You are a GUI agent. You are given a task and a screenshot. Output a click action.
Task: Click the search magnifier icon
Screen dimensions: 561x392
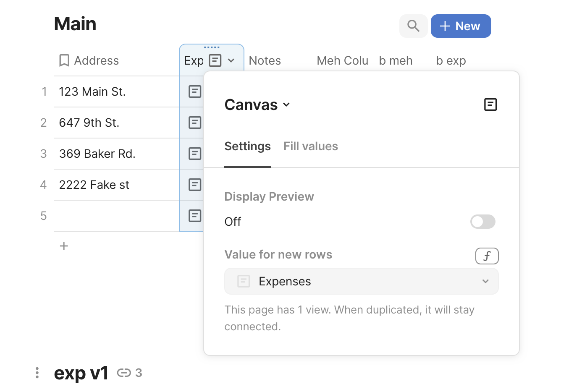coord(413,26)
